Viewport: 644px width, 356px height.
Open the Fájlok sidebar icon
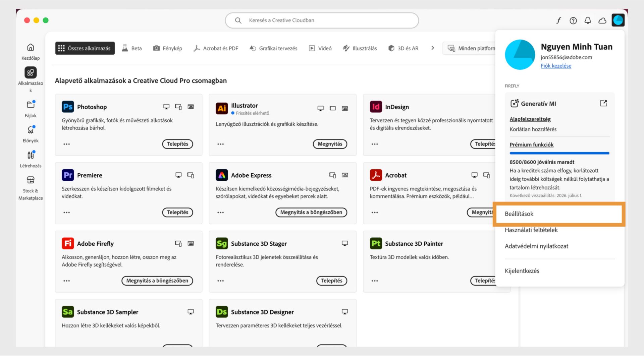click(x=31, y=105)
